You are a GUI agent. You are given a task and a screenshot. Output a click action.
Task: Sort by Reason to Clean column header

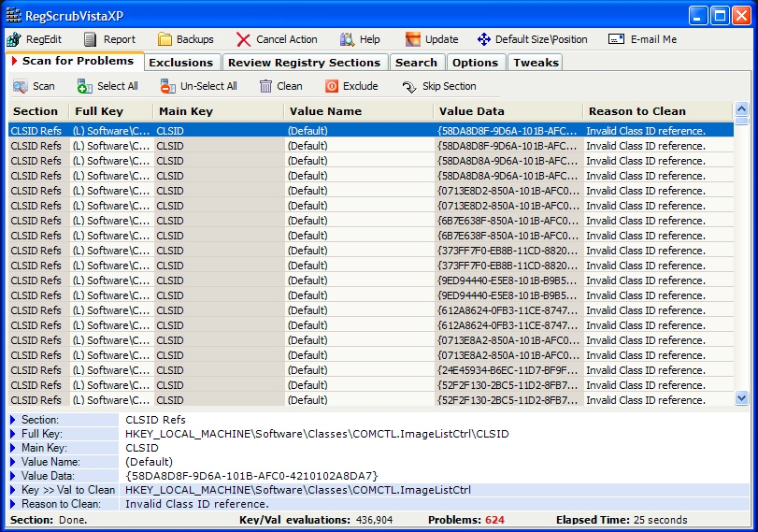point(658,111)
